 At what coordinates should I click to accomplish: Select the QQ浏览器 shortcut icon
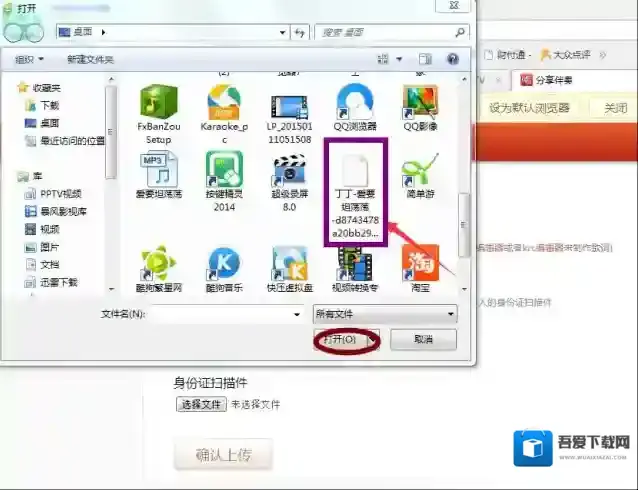(x=355, y=101)
